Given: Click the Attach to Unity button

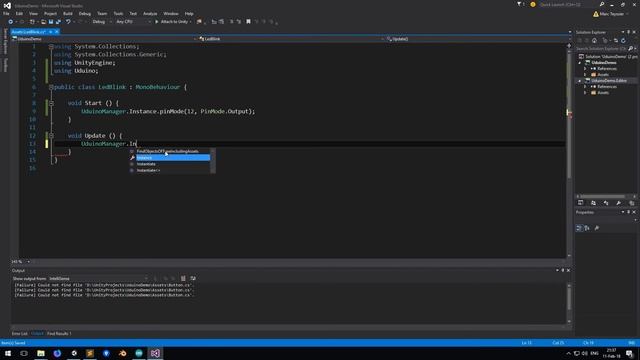Looking at the screenshot, I should click(x=173, y=22).
